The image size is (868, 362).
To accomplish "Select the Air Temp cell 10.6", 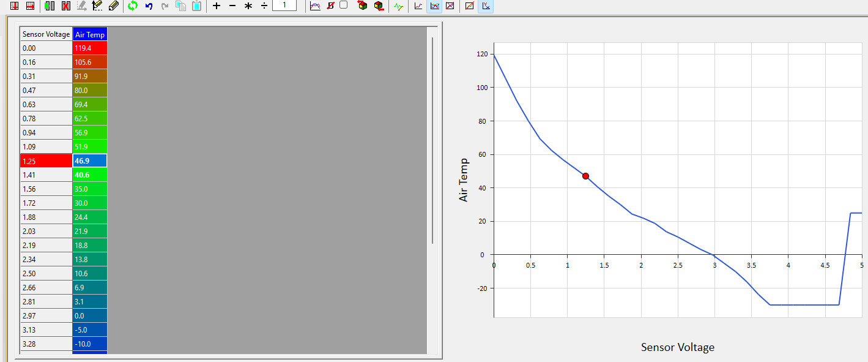I will tap(90, 273).
